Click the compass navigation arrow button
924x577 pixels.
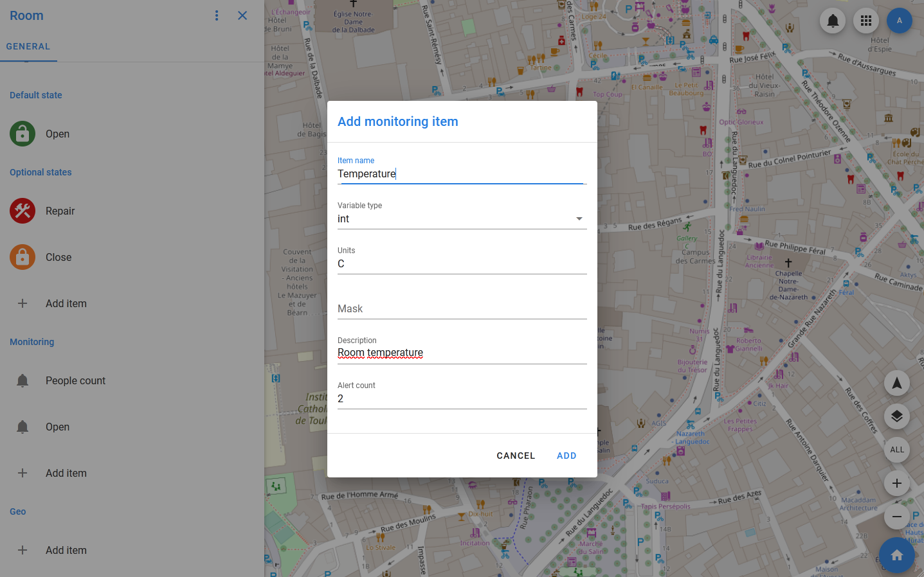coord(896,383)
